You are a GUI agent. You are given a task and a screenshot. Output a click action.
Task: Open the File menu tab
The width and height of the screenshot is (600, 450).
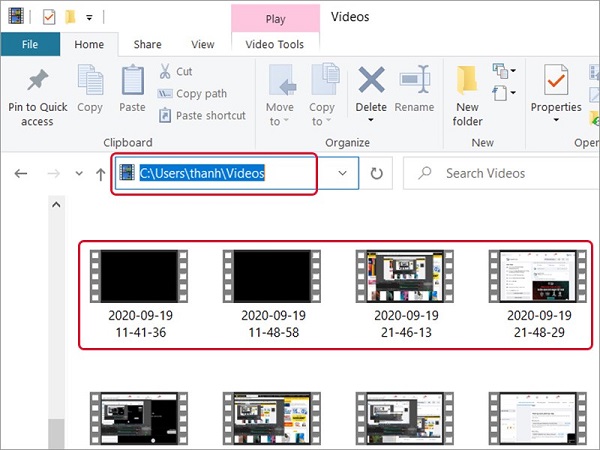(30, 44)
